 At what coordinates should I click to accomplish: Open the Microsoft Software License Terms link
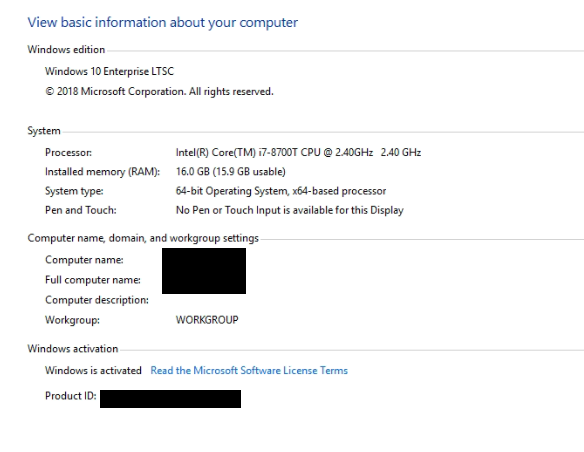click(249, 370)
